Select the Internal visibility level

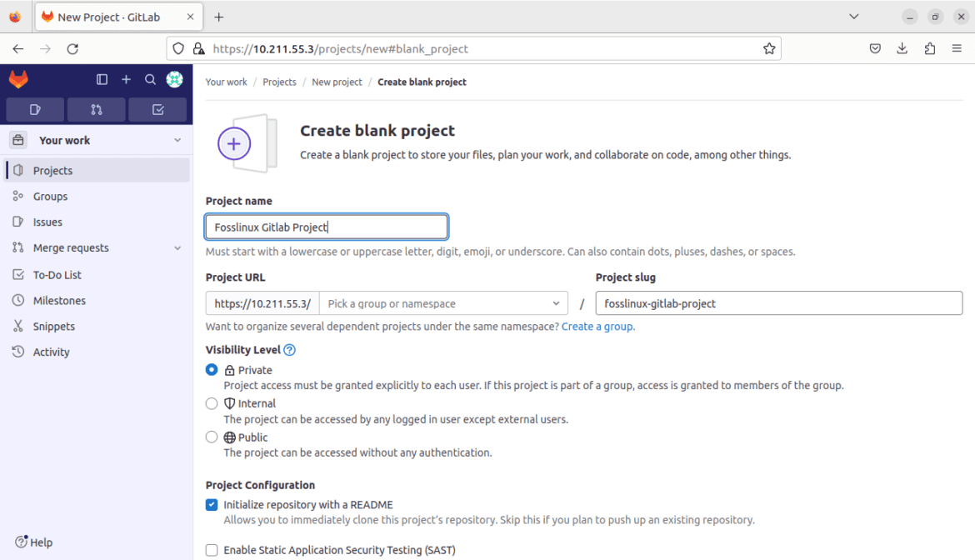pyautogui.click(x=212, y=403)
